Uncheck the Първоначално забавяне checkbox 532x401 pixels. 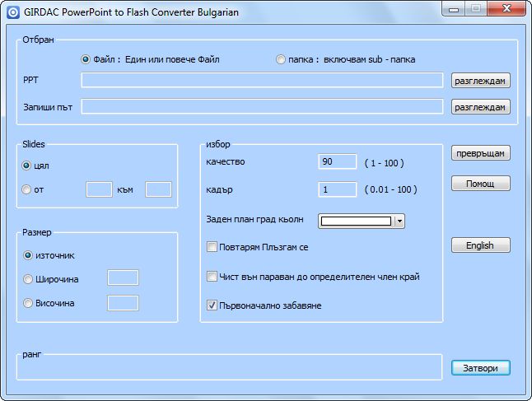pos(212,305)
